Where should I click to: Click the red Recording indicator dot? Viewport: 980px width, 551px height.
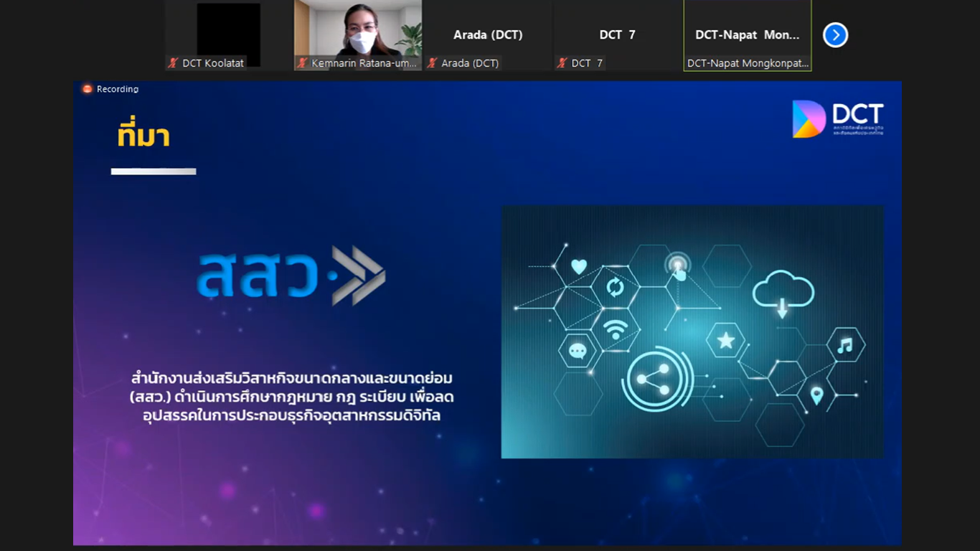pos(88,89)
